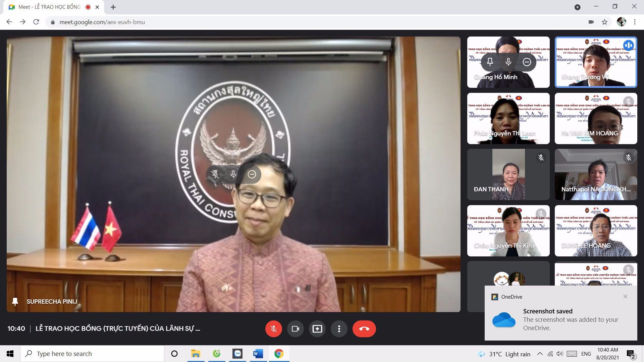The image size is (644, 362).
Task: Open the green Cốc Cốc browser taskbar icon
Action: tap(217, 354)
